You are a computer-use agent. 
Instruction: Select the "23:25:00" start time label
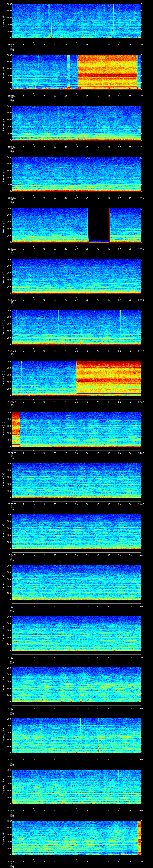[x=12, y=606]
